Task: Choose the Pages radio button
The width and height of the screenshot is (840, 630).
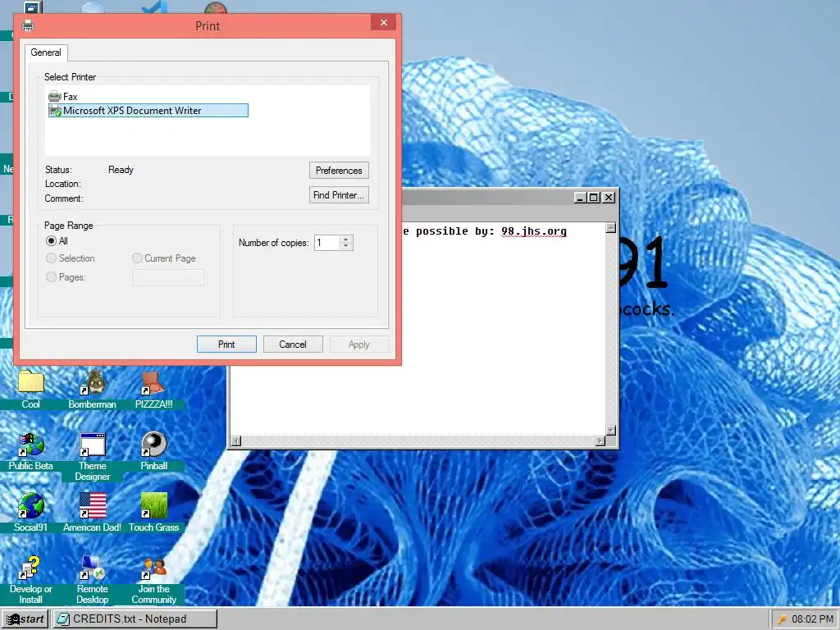Action: click(x=52, y=277)
